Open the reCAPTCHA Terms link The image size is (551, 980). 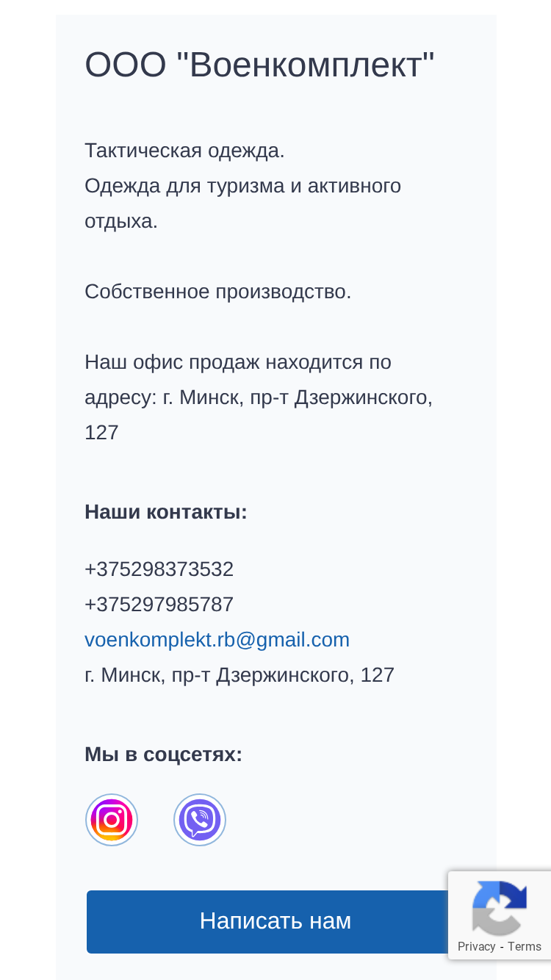525,946
